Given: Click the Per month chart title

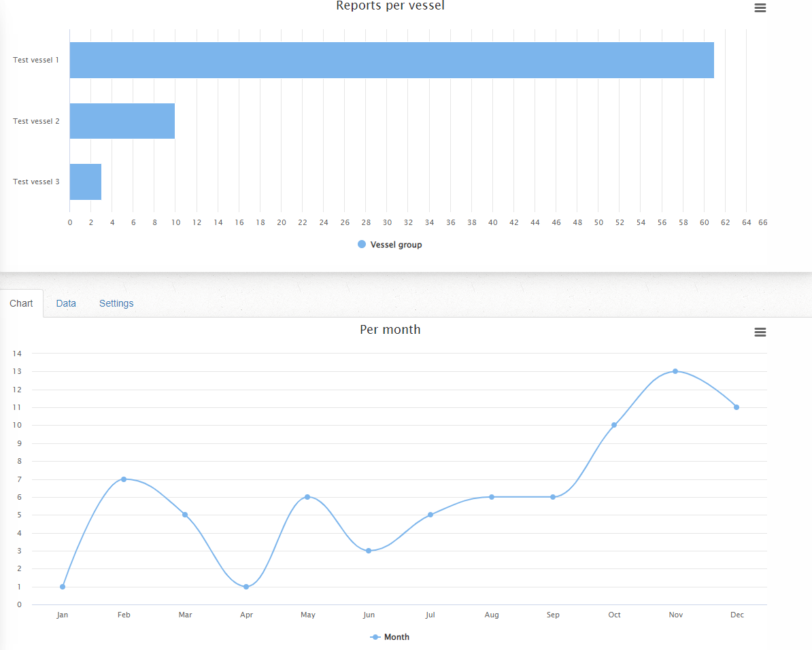Looking at the screenshot, I should click(x=390, y=330).
